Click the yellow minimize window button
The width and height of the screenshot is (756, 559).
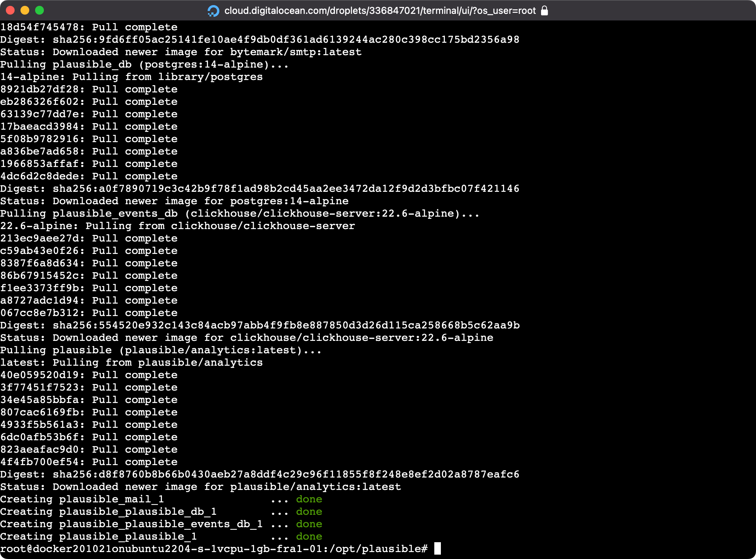[x=25, y=10]
